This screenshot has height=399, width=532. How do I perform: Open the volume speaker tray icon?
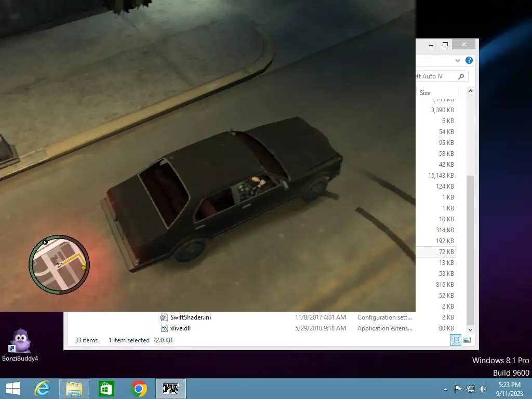[483, 389]
